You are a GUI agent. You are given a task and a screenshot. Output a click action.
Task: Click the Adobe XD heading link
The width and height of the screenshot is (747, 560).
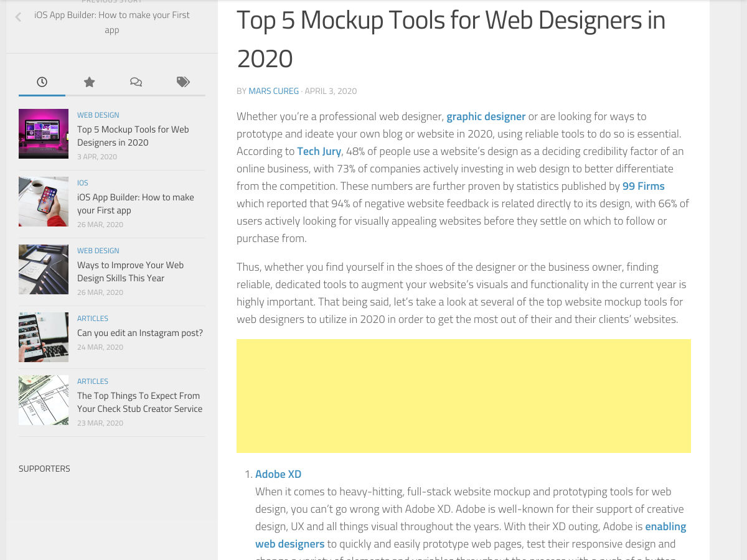278,474
